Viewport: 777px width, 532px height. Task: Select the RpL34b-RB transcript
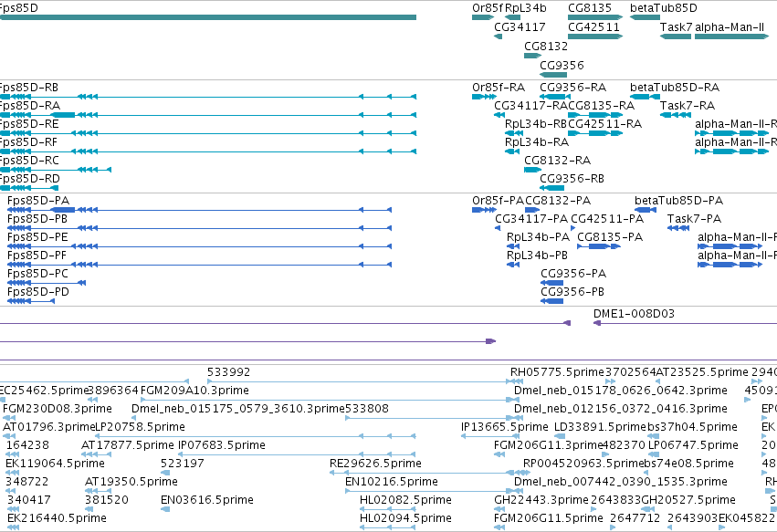[514, 133]
